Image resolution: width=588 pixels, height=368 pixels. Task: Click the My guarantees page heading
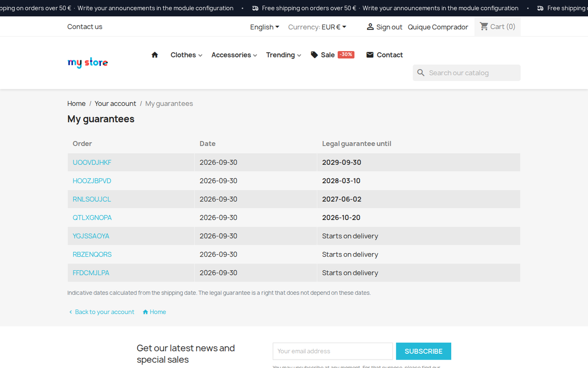tap(100, 119)
